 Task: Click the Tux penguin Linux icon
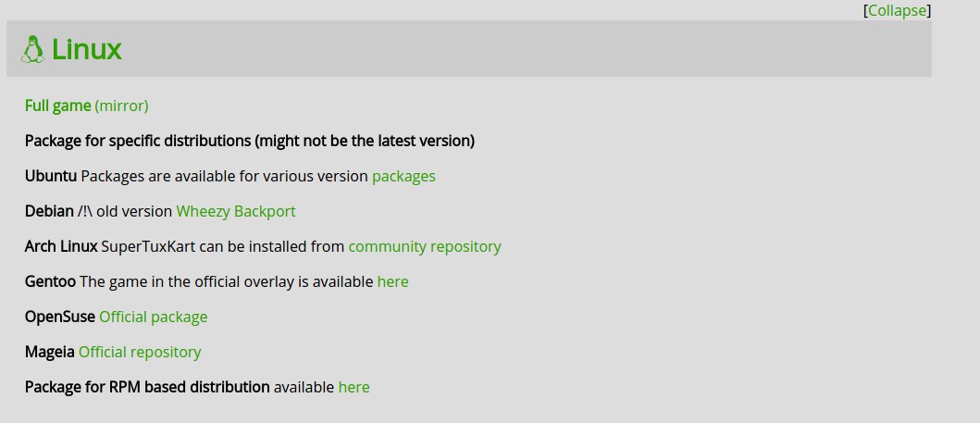coord(33,49)
